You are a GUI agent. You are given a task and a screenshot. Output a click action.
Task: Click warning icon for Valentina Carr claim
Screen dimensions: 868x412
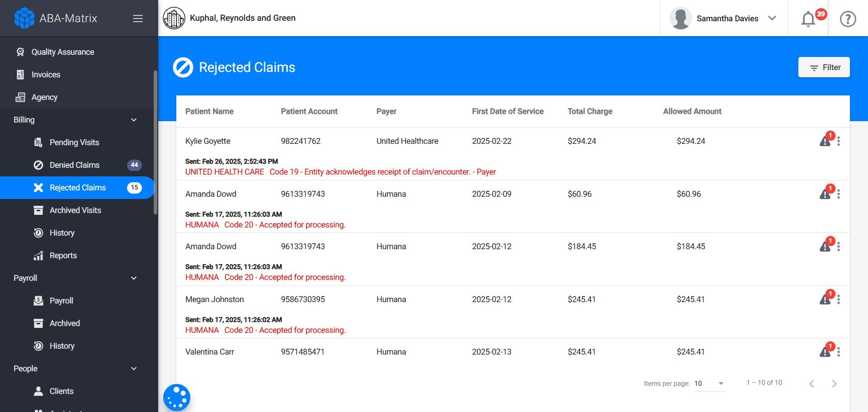825,352
